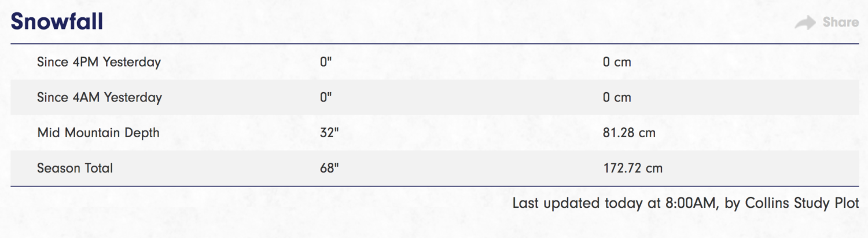Click the word Depth in Mid Mountain row
Screen dimensions: 868x238
pos(142,133)
